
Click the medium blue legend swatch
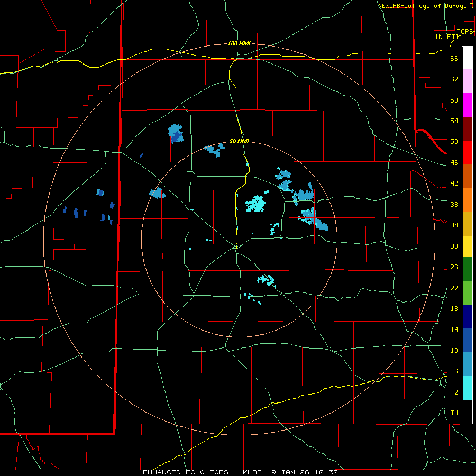467,340
